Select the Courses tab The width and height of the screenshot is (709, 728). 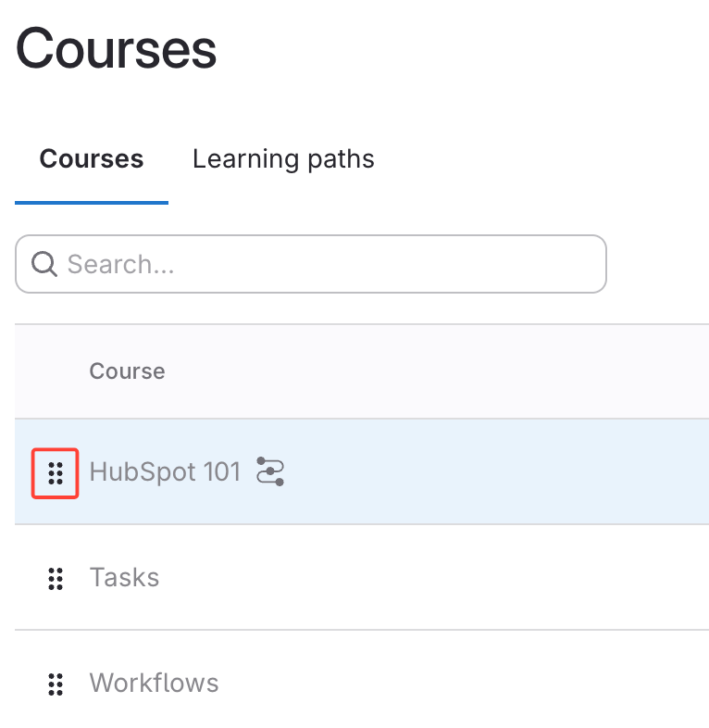tap(92, 159)
